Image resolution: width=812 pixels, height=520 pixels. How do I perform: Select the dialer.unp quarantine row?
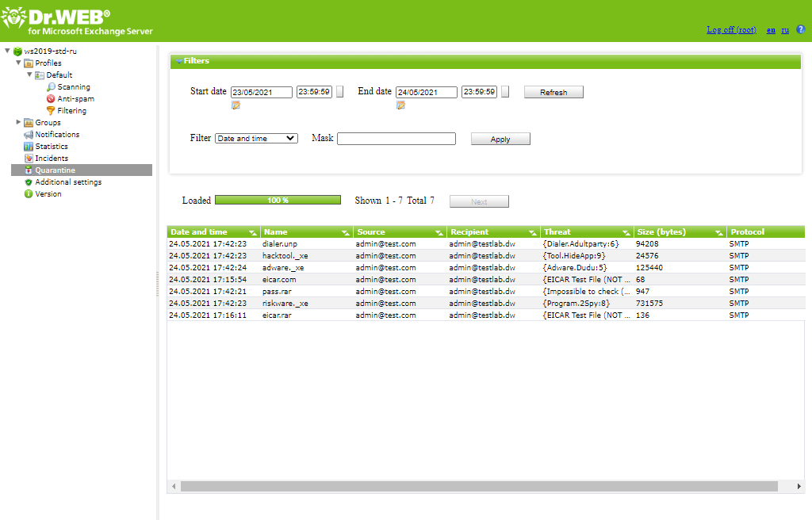click(x=486, y=244)
